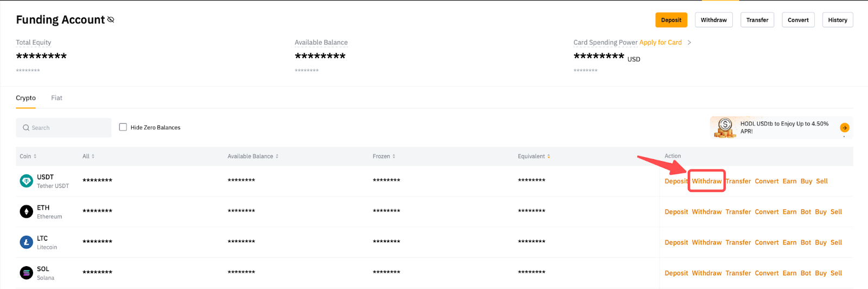The height and width of the screenshot is (289, 868).
Task: Sort by Equivalent column
Action: tap(534, 156)
